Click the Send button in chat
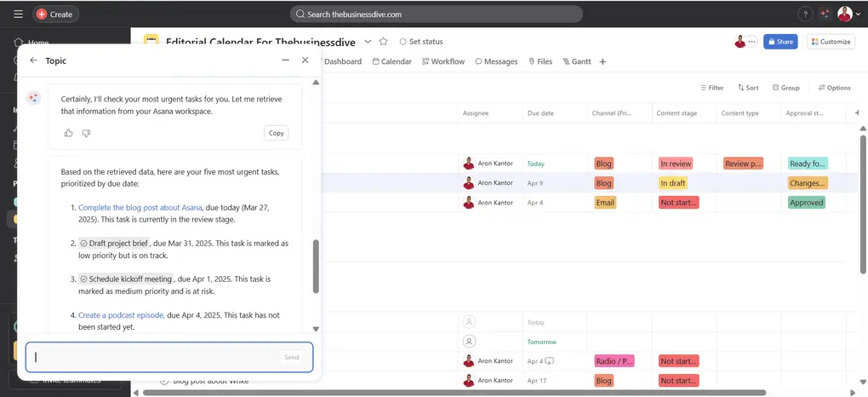Viewport: 868px width, 397px height. click(x=291, y=357)
